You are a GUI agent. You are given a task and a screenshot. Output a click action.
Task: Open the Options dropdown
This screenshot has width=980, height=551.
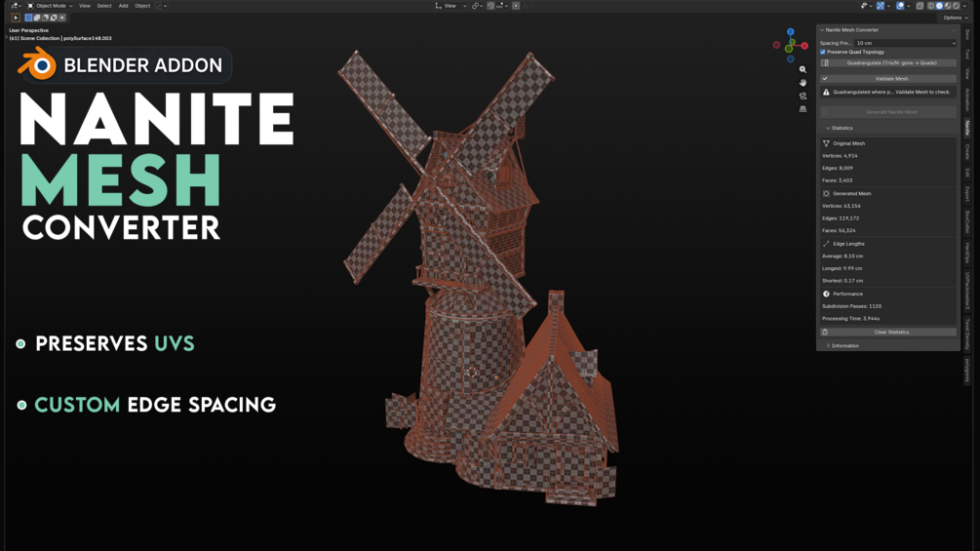pyautogui.click(x=955, y=18)
